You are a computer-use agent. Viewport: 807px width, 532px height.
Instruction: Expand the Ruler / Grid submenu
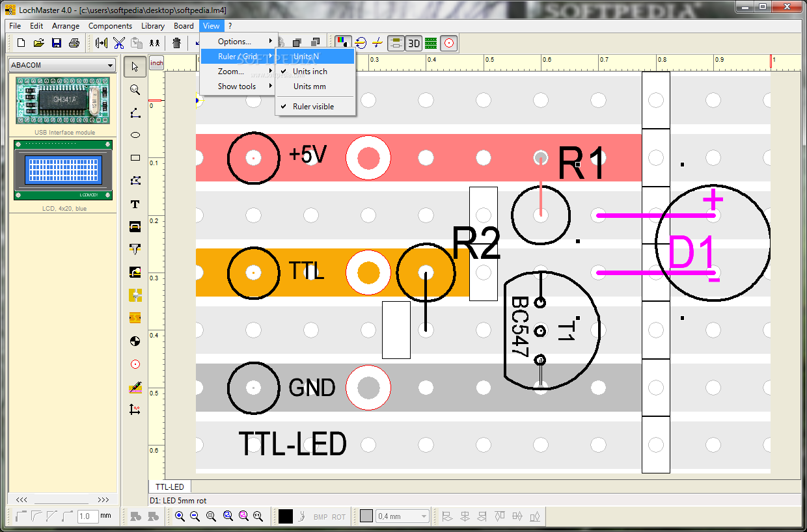[238, 57]
